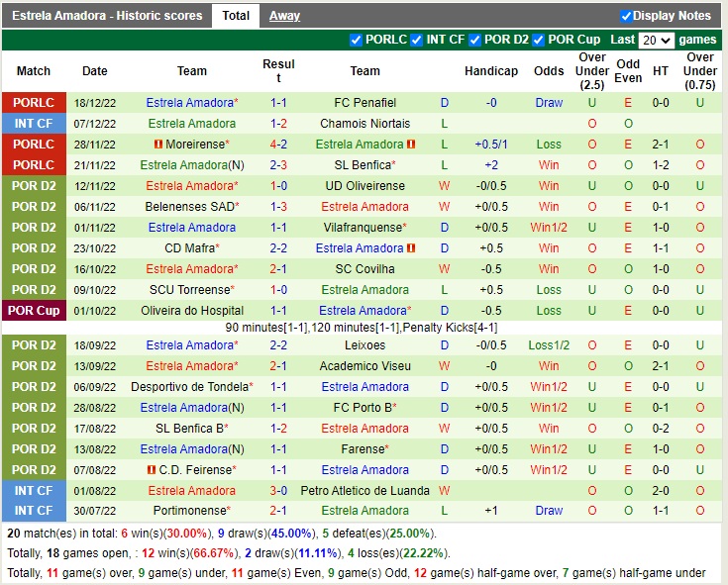
Task: Open Farense team link
Action: tap(364, 449)
